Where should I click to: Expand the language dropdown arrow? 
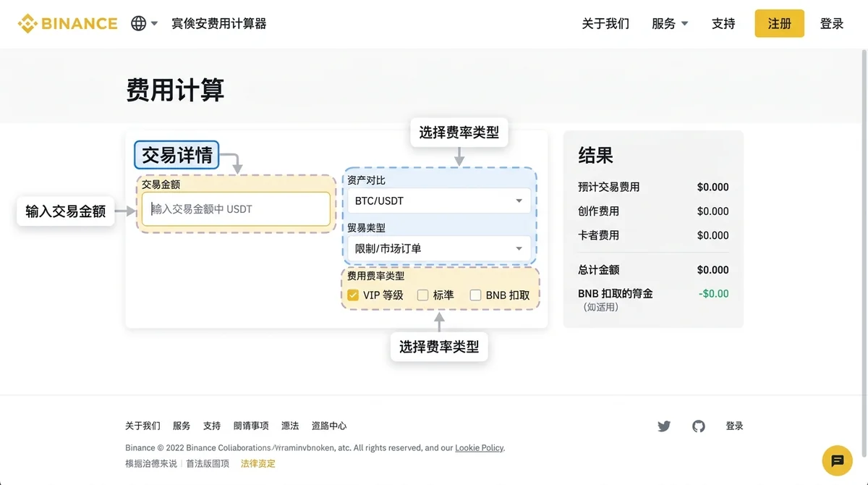click(154, 24)
